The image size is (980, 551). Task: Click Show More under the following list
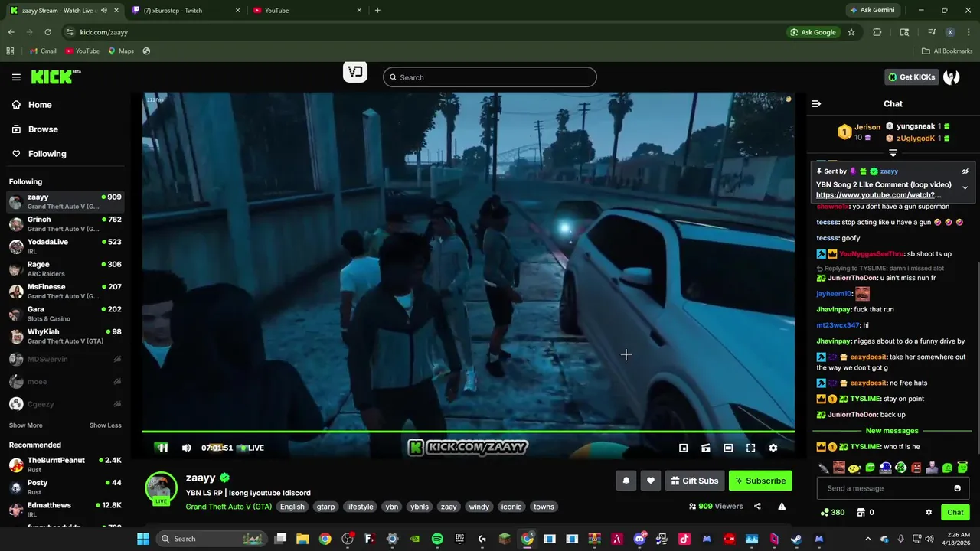(x=25, y=425)
